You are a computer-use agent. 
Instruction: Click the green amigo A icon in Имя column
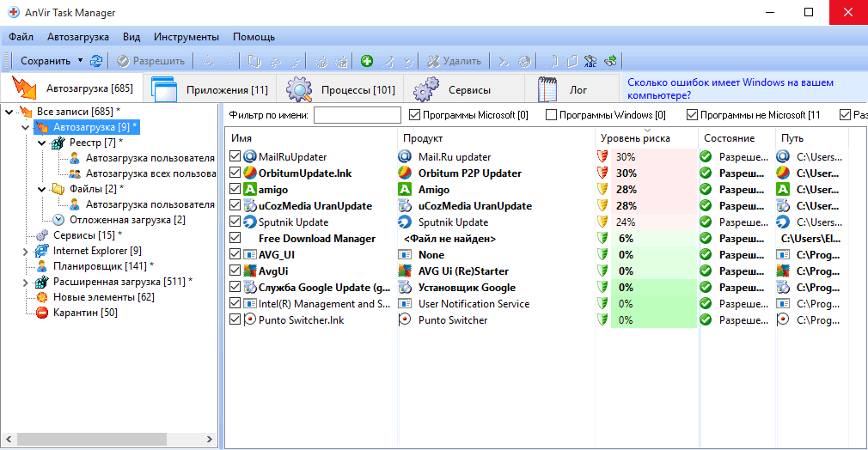tap(250, 189)
